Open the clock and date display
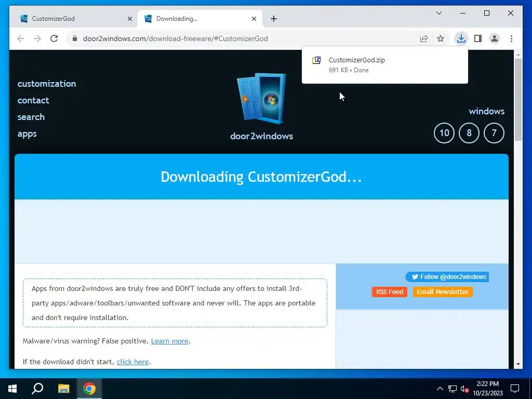This screenshot has height=399, width=532. pyautogui.click(x=487, y=389)
